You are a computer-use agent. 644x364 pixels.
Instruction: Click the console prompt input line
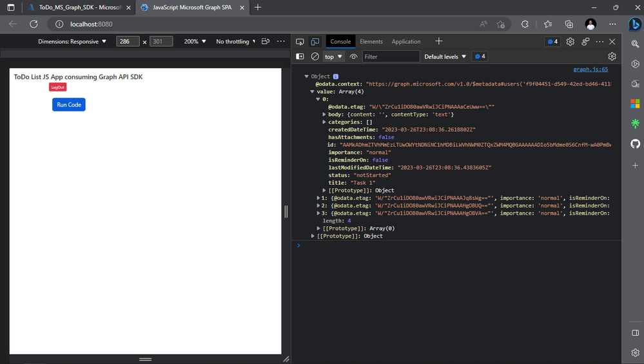coord(456,245)
